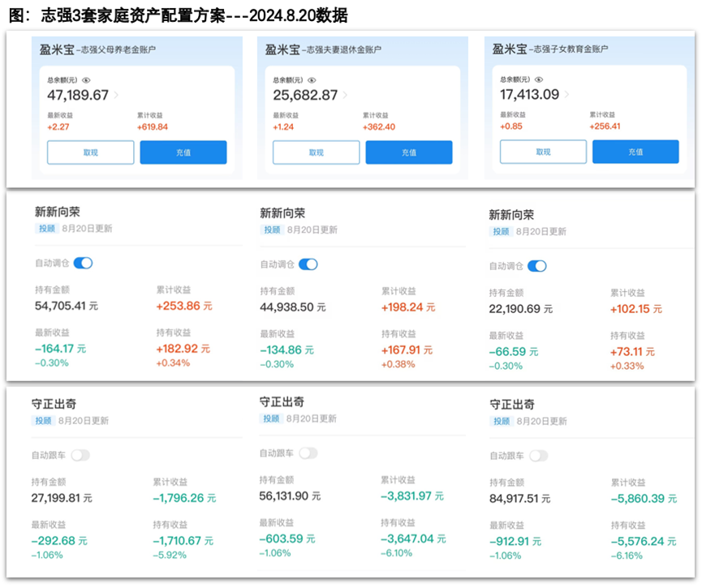Click cumulative earnings +256.41
Image resolution: width=702 pixels, height=588 pixels.
[605, 127]
